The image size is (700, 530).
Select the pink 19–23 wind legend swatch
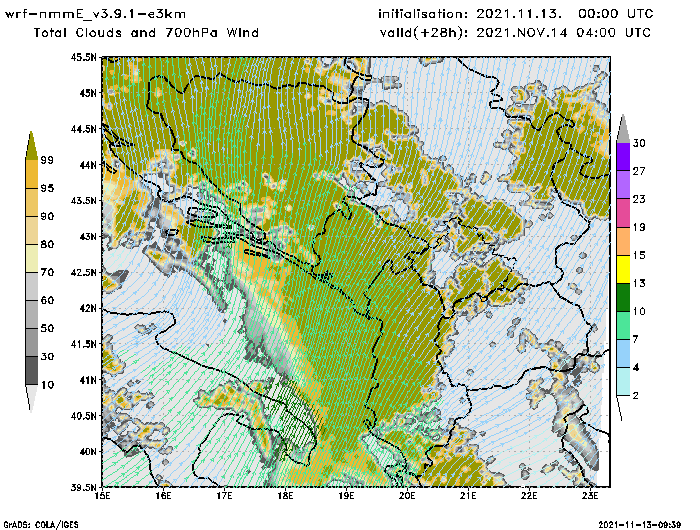click(x=623, y=213)
